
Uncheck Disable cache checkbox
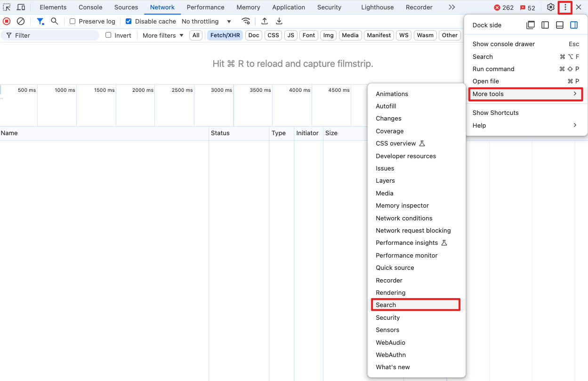coord(129,22)
